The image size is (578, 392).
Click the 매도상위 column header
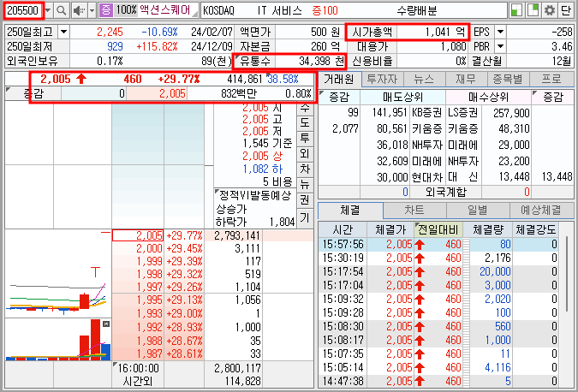tap(402, 98)
